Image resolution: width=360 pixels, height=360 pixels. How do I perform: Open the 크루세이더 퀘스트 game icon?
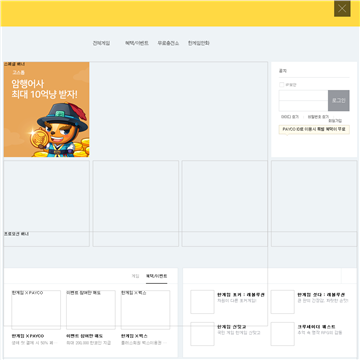tap(282, 334)
